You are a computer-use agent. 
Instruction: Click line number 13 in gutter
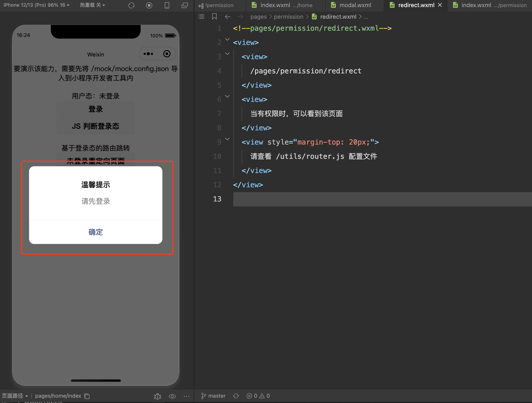(217, 199)
